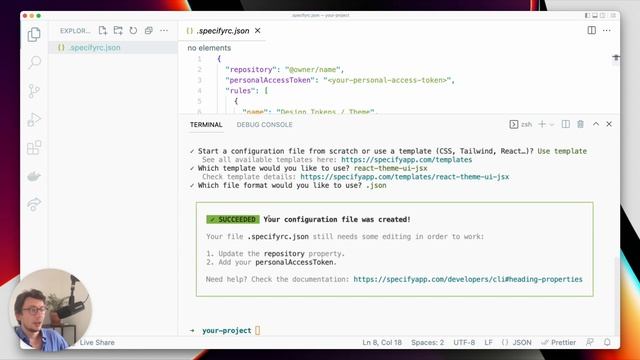Click Live Share in status bar
This screenshot has width=640, height=360.
[97, 342]
